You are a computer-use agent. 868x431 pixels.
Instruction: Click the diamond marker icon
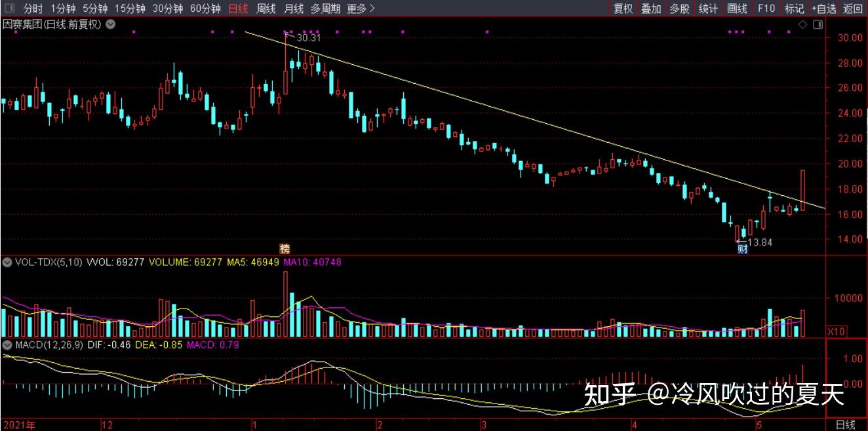point(802,24)
